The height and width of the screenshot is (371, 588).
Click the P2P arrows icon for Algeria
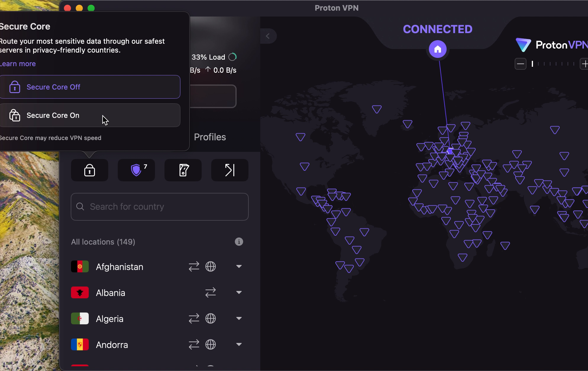pyautogui.click(x=194, y=319)
